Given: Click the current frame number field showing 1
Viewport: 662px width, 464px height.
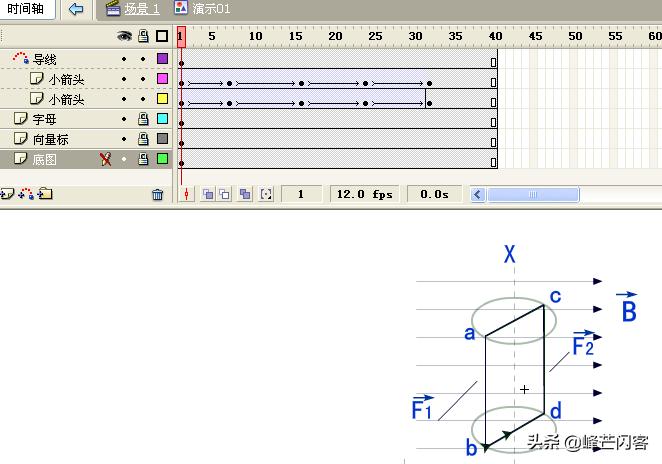Looking at the screenshot, I should (301, 194).
